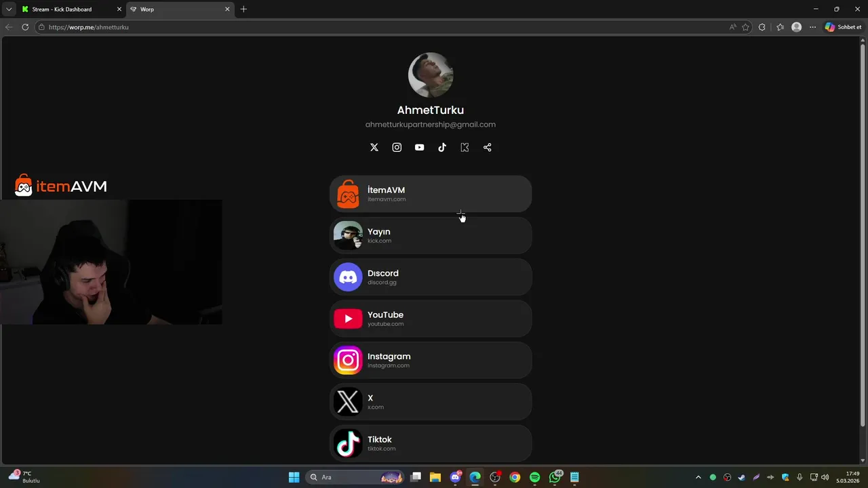Open the clock showing 17:49
The image size is (868, 488).
[848, 477]
